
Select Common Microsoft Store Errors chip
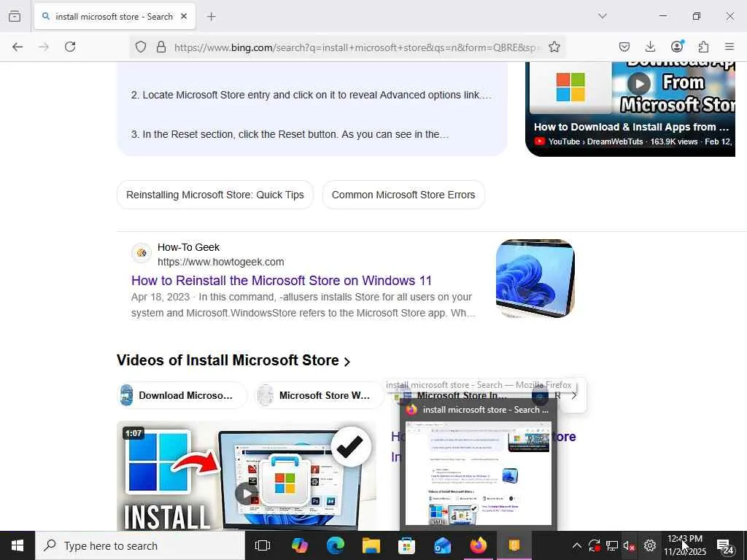403,195
